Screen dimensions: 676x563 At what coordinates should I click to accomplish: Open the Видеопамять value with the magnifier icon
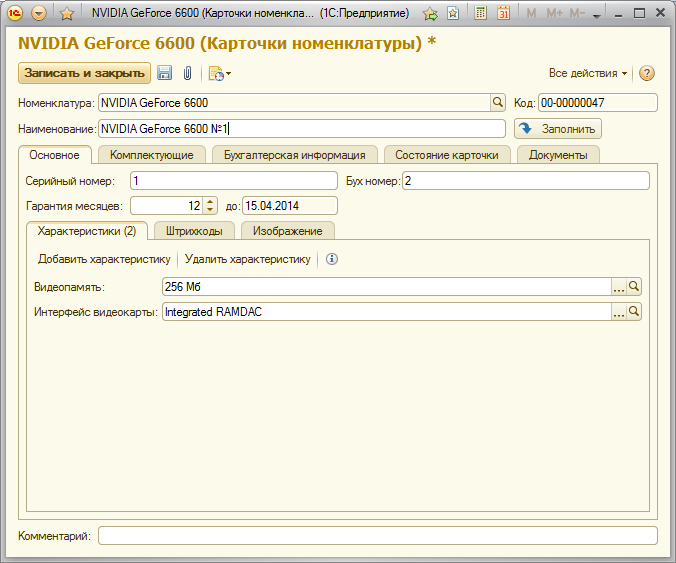point(634,287)
